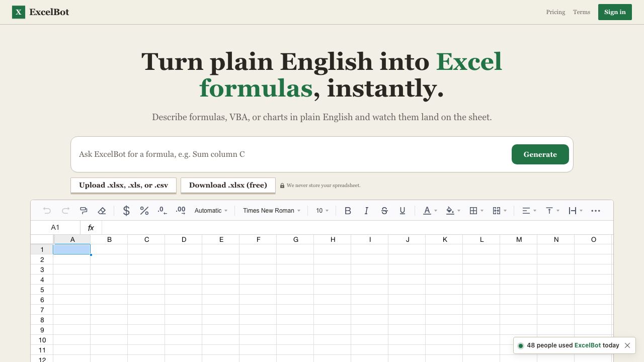Screen dimensions: 644x362
Task: Click the fx function icon
Action: [x=91, y=228]
